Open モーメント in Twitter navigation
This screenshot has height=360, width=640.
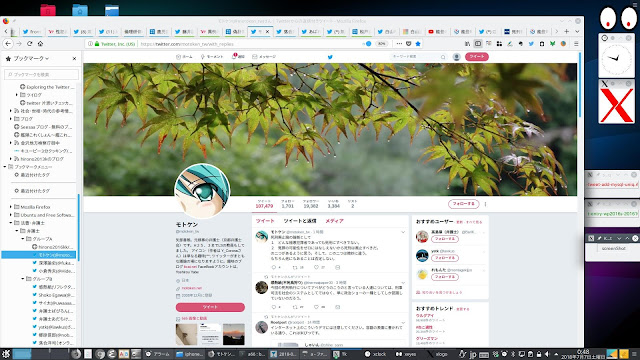coord(211,57)
